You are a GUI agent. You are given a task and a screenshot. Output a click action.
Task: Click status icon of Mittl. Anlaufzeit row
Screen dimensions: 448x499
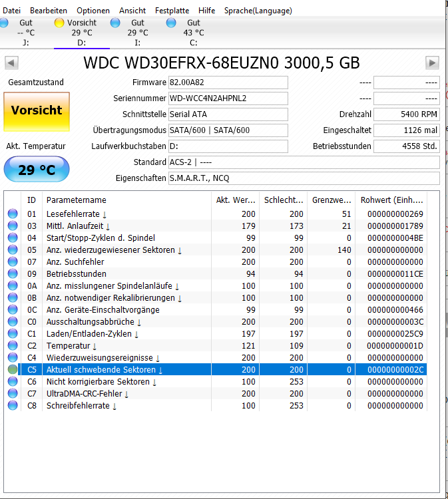(x=13, y=226)
